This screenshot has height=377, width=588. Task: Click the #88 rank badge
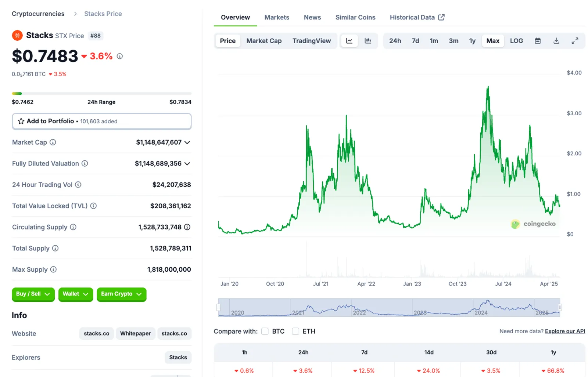96,36
